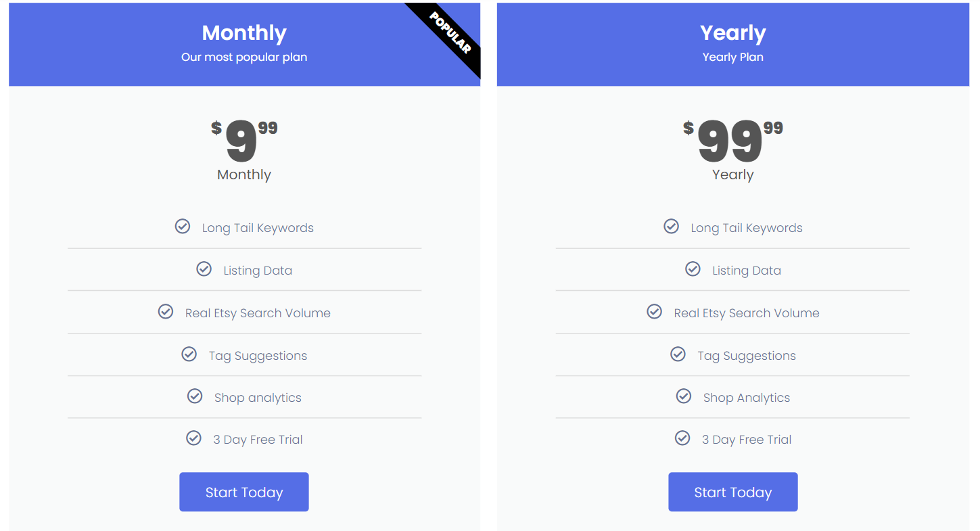Screen dimensions: 980x531
Task: Click check icon beside Monthly Real Etsy Search Volume
Action: (x=166, y=312)
